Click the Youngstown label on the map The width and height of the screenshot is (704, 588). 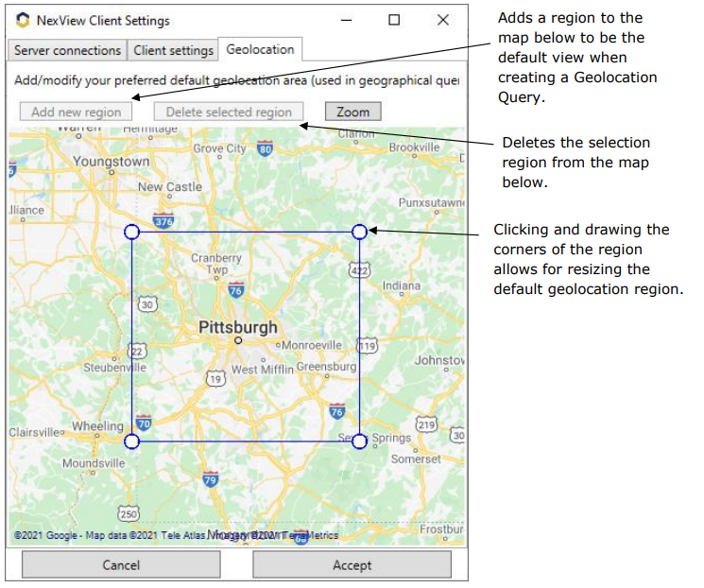112,161
